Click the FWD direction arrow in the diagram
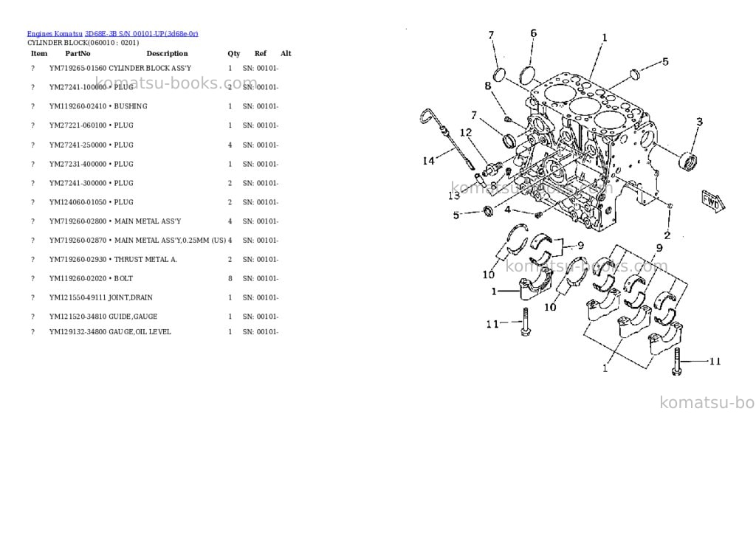The height and width of the screenshot is (535, 756). pos(713,201)
